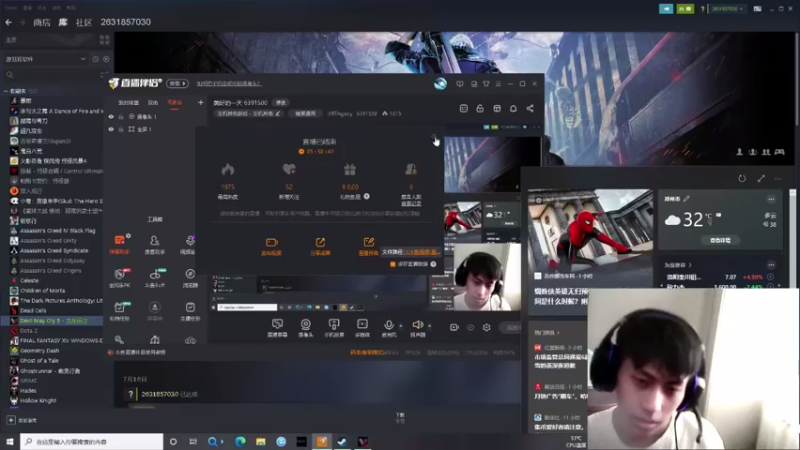This screenshot has width=800, height=450.
Task: Open the Spider-Man news thumbnail in widget
Action: 590,230
